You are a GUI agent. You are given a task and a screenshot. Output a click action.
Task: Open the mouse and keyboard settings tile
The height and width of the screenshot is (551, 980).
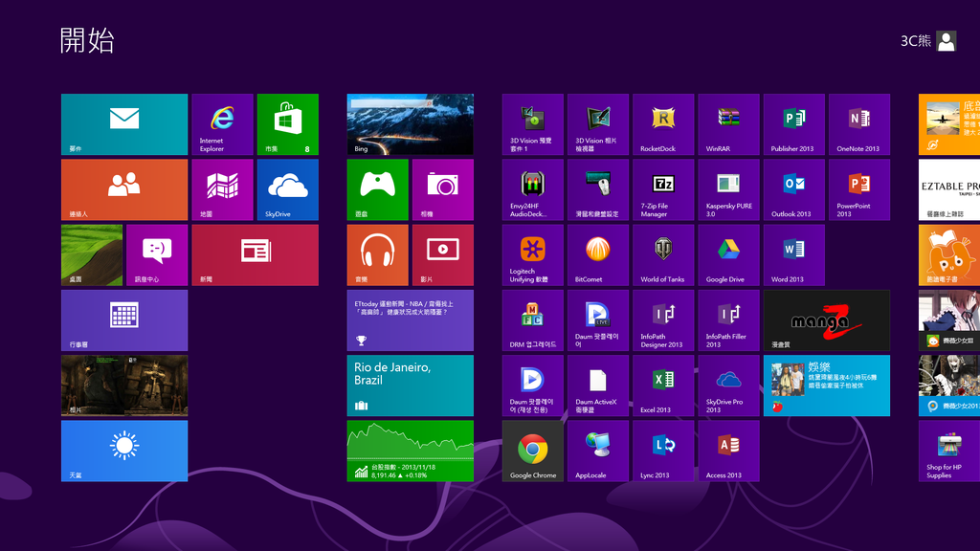(598, 190)
